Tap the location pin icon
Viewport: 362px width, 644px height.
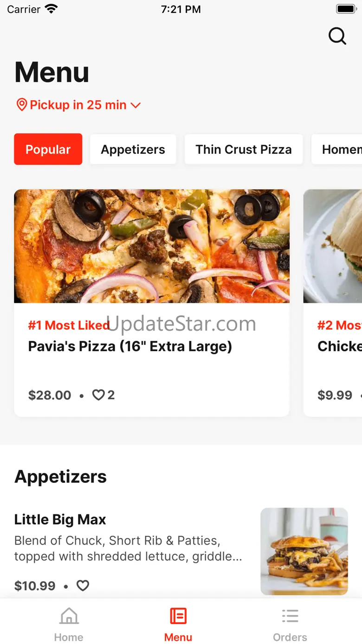21,105
